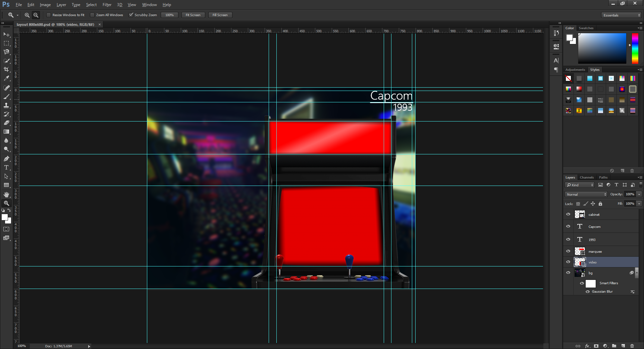Click the foreground color swatch in toolbox
This screenshot has width=644, height=349.
pyautogui.click(x=4, y=217)
